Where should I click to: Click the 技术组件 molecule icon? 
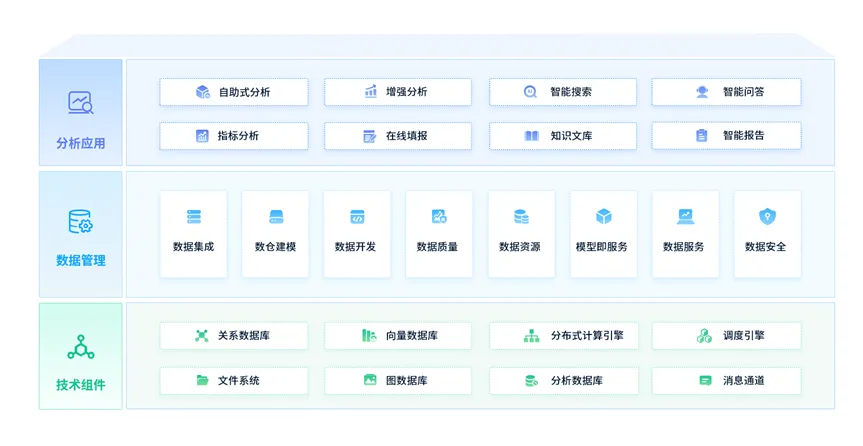point(81,347)
